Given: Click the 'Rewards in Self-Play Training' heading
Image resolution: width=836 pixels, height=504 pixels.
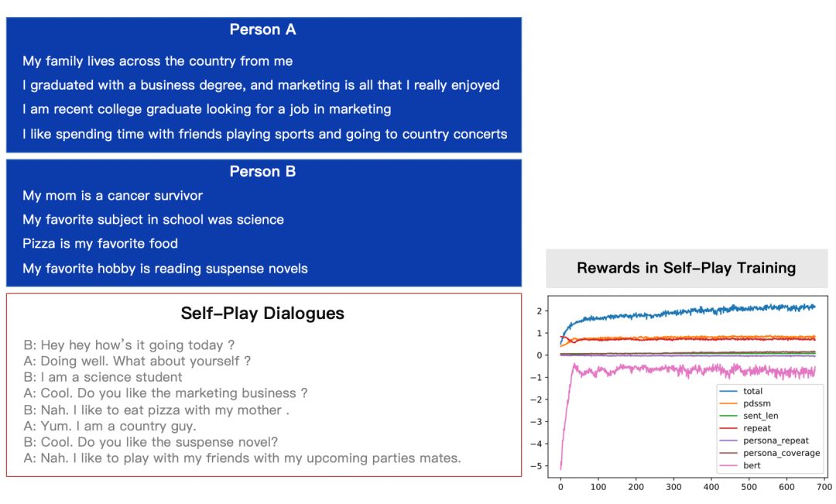Looking at the screenshot, I should [x=686, y=268].
